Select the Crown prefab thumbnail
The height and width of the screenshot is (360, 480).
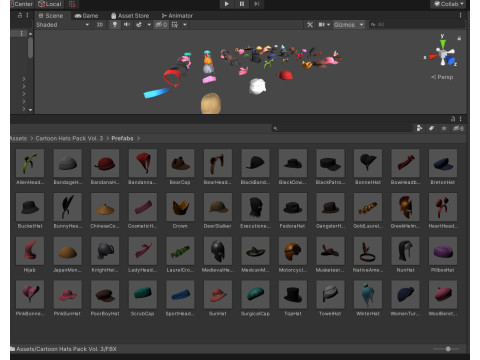(x=180, y=207)
